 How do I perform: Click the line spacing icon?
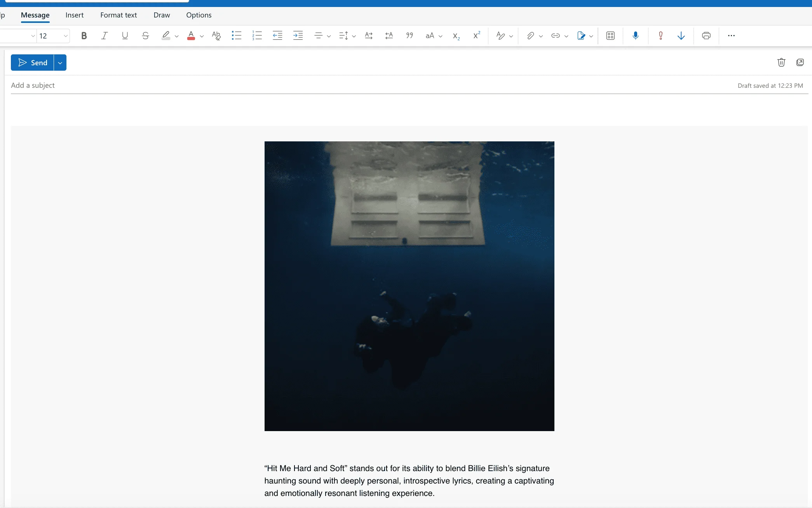343,36
